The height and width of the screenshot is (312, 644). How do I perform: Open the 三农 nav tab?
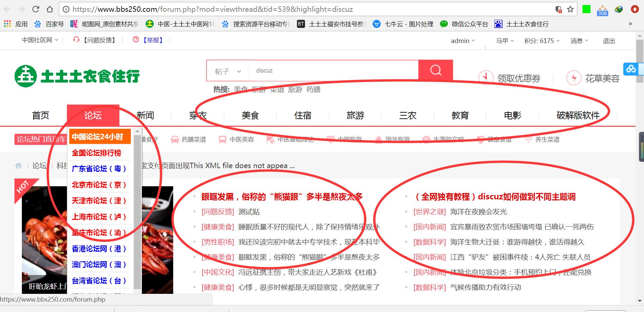[x=408, y=115]
